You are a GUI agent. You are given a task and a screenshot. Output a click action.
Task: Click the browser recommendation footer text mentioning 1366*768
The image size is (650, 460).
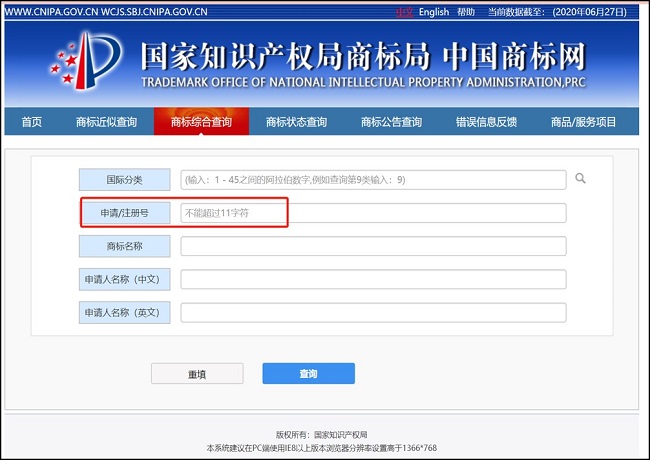point(321,448)
